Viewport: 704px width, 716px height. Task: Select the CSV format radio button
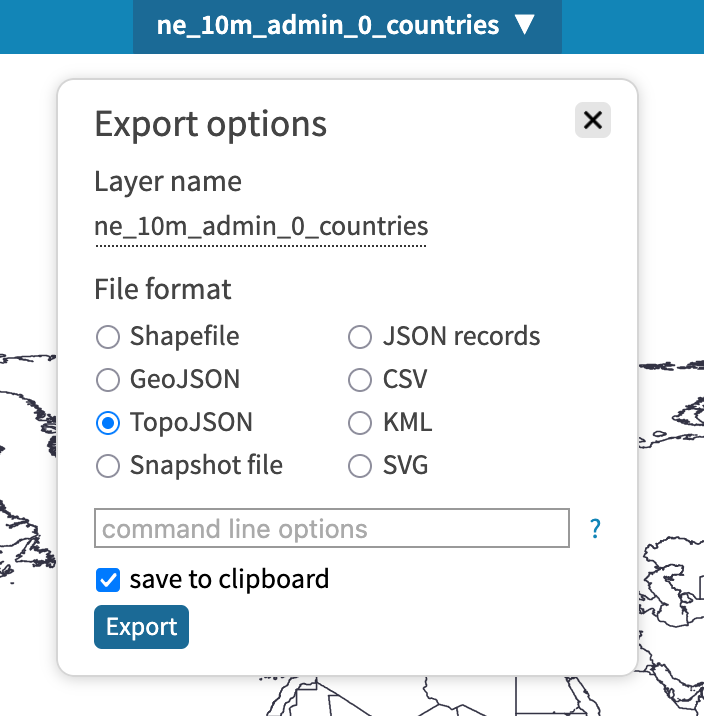(x=360, y=380)
